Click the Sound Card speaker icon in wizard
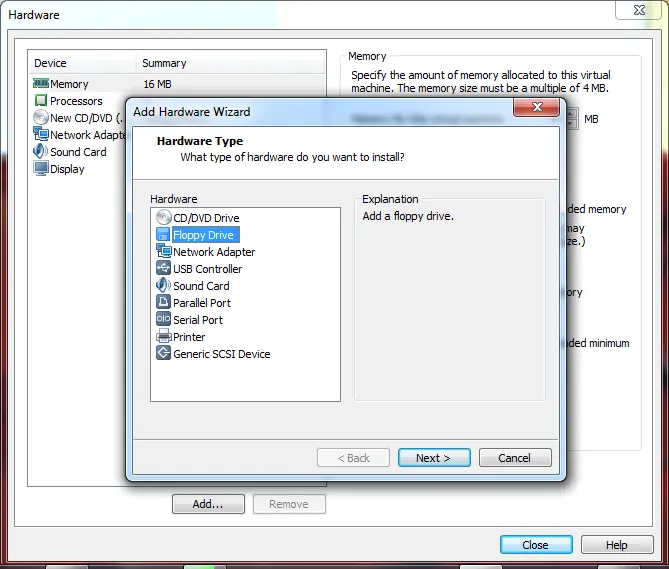This screenshot has width=669, height=569. [163, 285]
